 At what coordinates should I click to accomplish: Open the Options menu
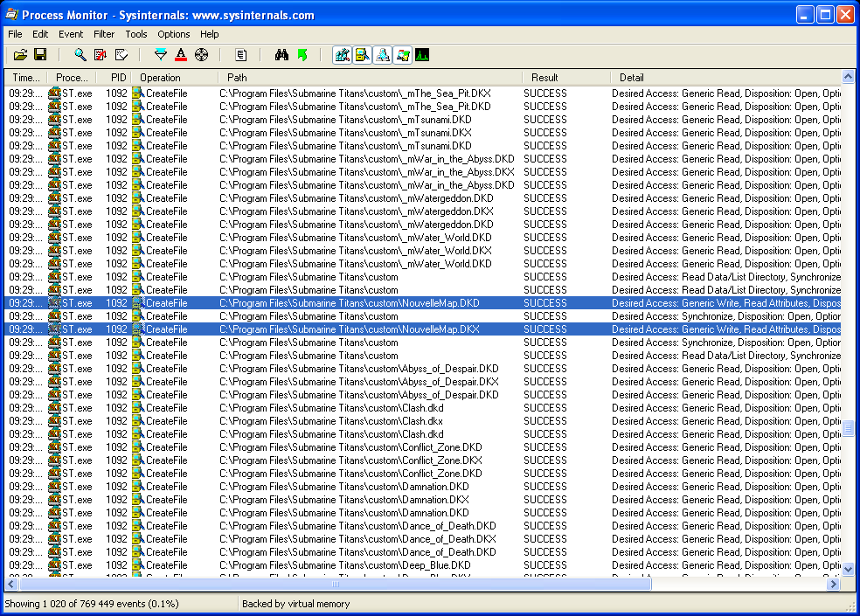[x=173, y=34]
